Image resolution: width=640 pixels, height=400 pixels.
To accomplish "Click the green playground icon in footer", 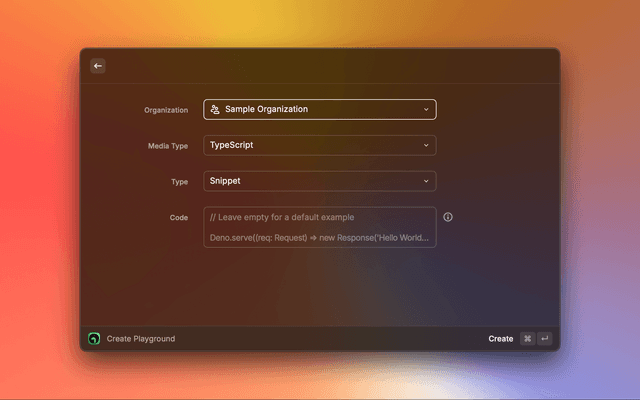I will tap(94, 339).
